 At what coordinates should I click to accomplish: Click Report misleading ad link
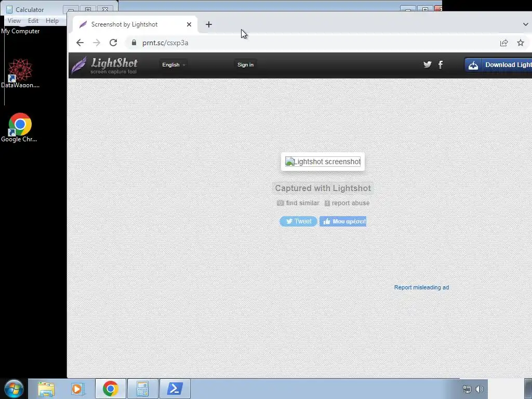pos(421,287)
